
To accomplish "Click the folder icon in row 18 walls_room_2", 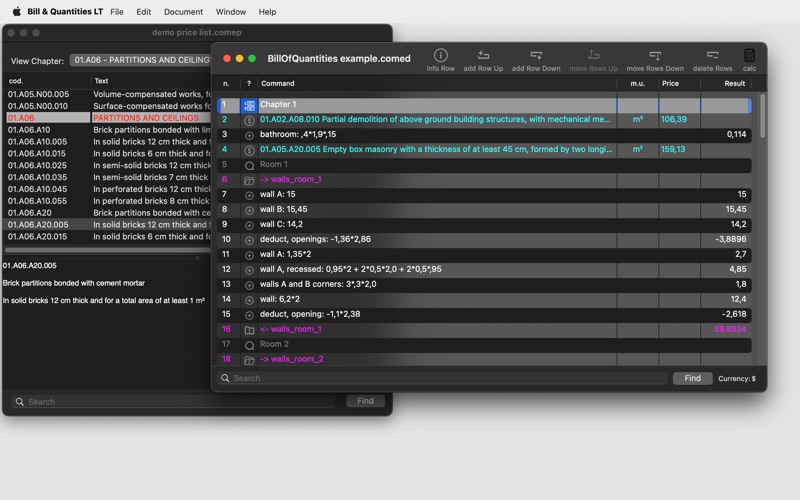I will [x=249, y=360].
